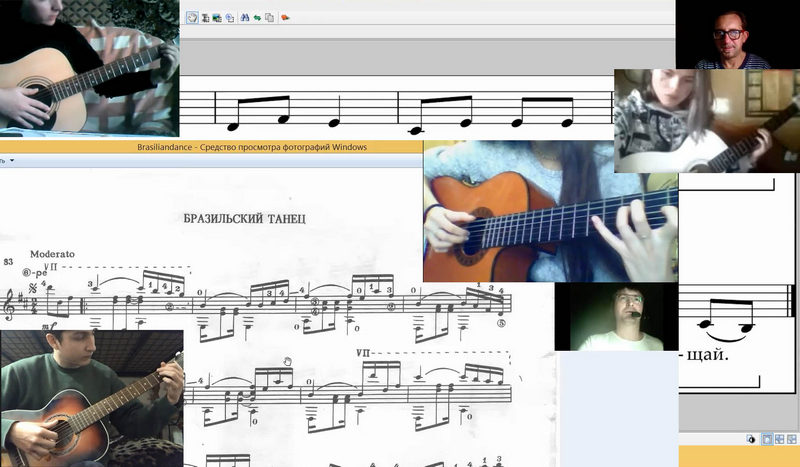Open search with the binoculars icon
The image size is (800, 467).
(245, 18)
